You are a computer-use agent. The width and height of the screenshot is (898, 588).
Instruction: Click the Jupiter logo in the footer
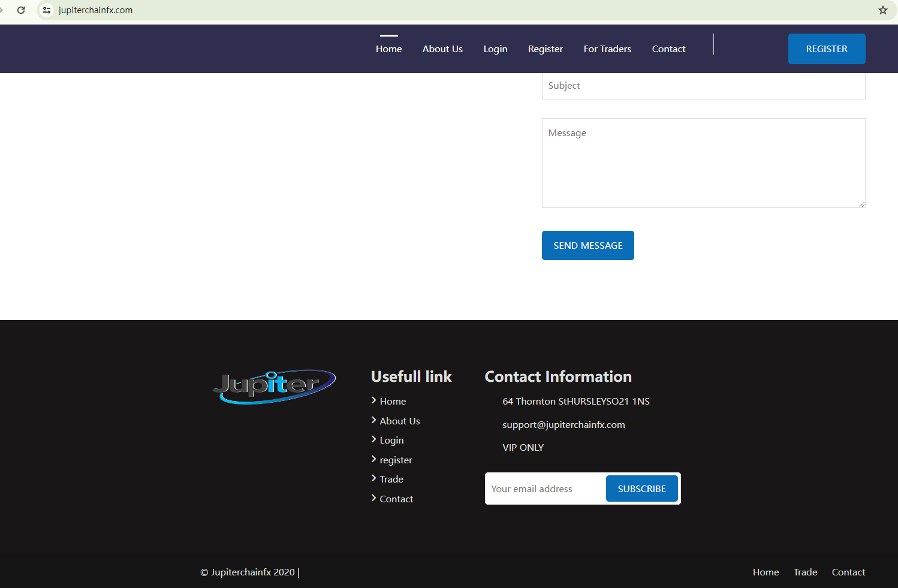click(x=275, y=387)
